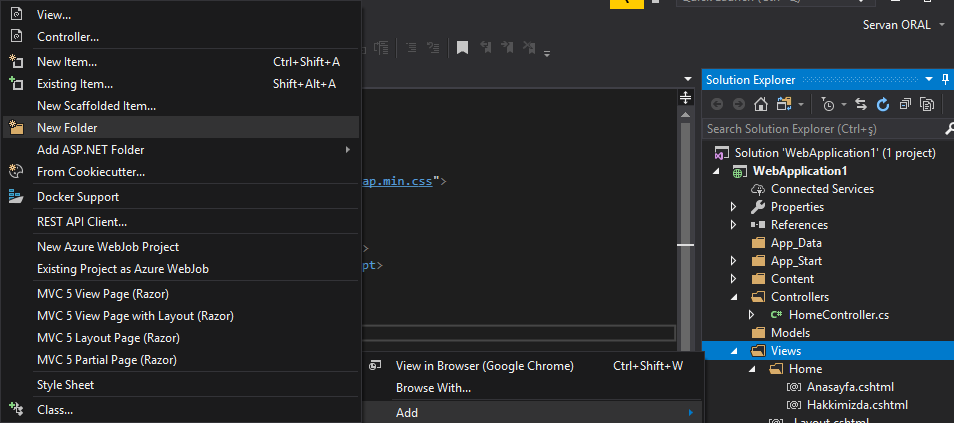Go Home in Solution Explorer toolbar
The image size is (954, 423).
click(x=761, y=105)
